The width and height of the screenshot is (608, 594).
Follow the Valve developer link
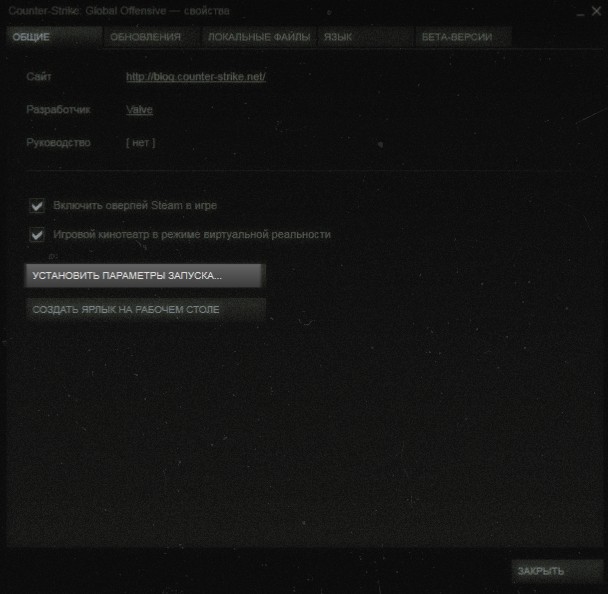point(139,110)
